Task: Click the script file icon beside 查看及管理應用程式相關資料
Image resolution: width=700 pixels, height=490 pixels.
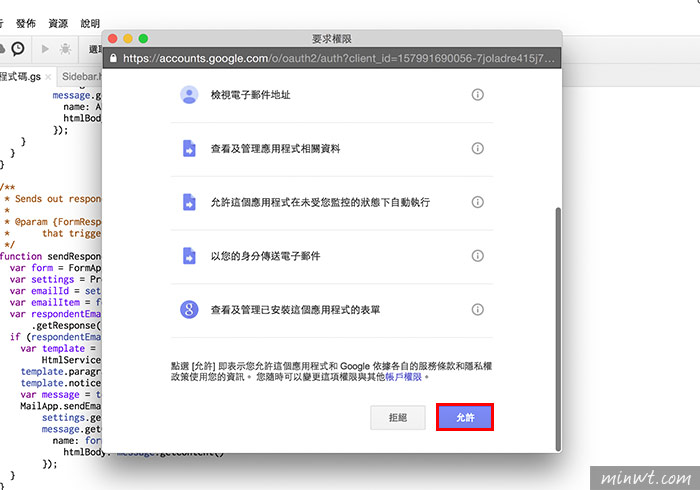Action: click(x=189, y=148)
